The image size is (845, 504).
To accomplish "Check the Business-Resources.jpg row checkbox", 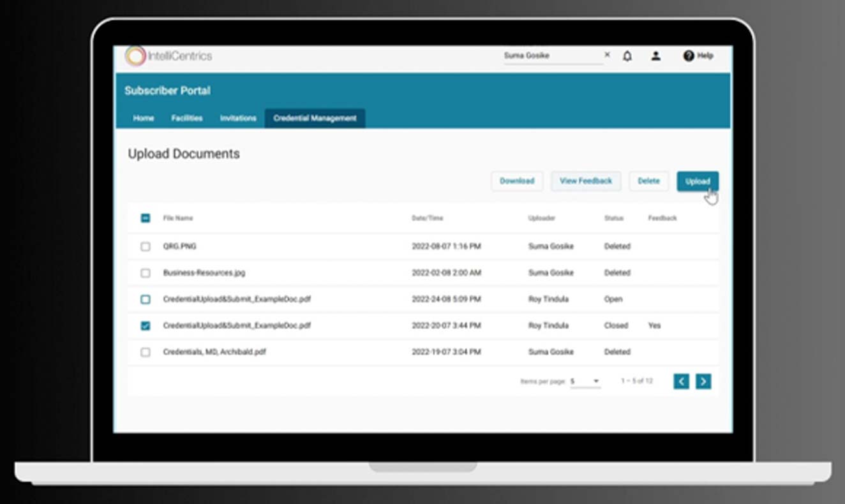I will [146, 273].
